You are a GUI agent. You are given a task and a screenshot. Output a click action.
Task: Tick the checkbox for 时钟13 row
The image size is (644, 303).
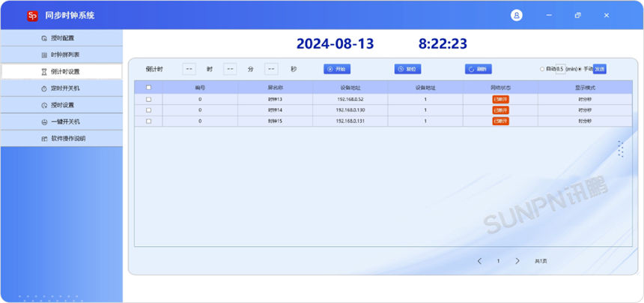[x=148, y=99]
